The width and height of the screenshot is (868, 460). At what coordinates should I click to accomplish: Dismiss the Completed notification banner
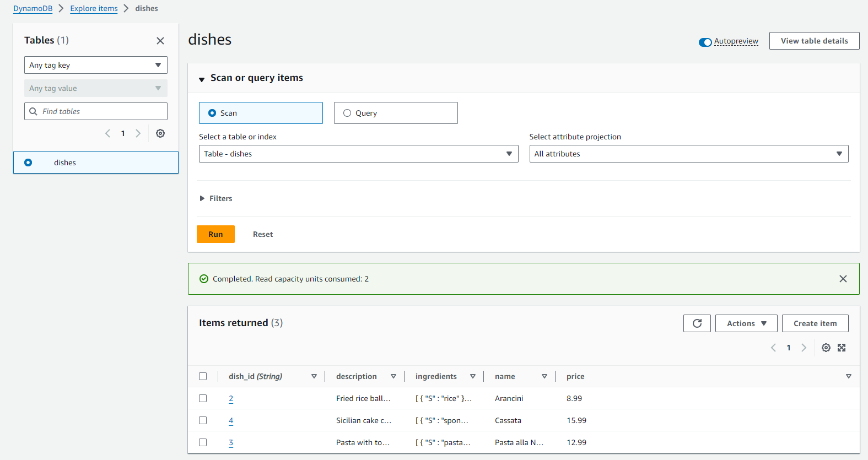[843, 279]
